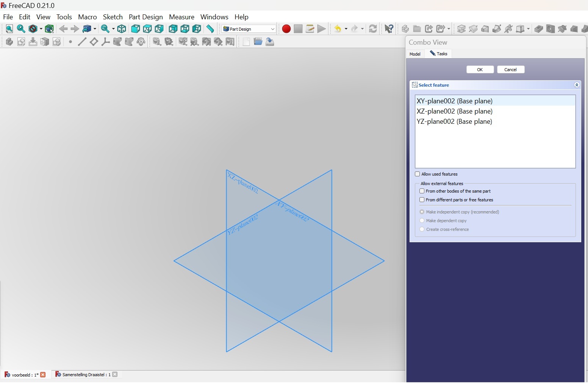Switch to Top view cube icon
Viewport: 588px width, 383px height.
pos(147,29)
